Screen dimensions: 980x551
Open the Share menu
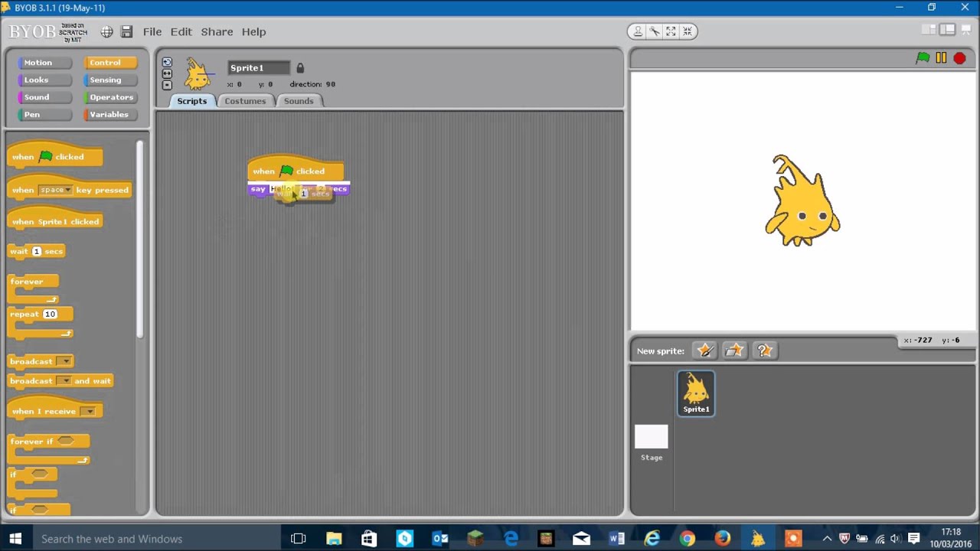217,31
